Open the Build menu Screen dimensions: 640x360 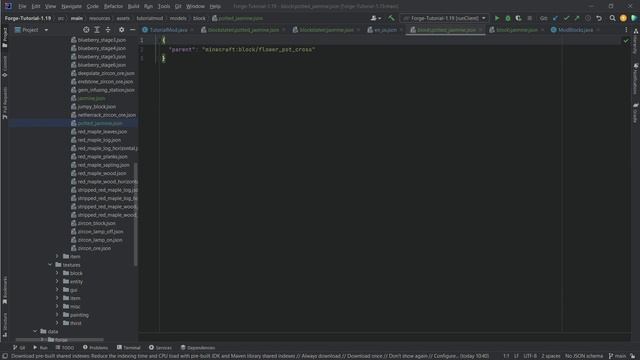click(133, 6)
